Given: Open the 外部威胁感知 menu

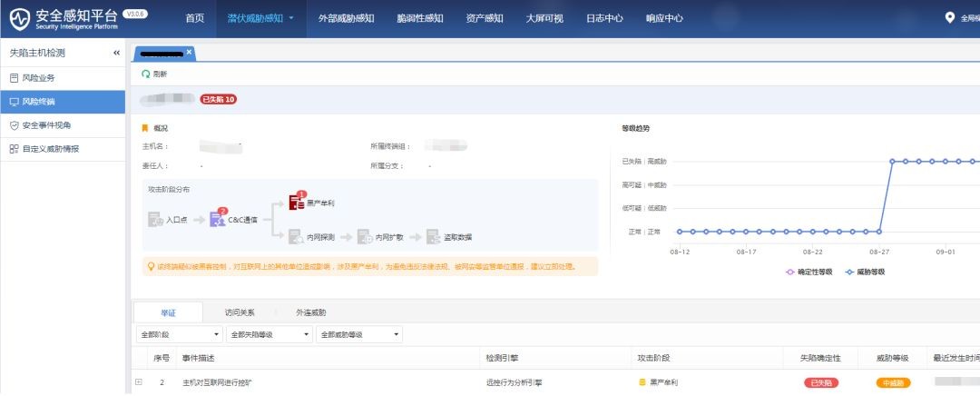Looking at the screenshot, I should click(x=347, y=18).
